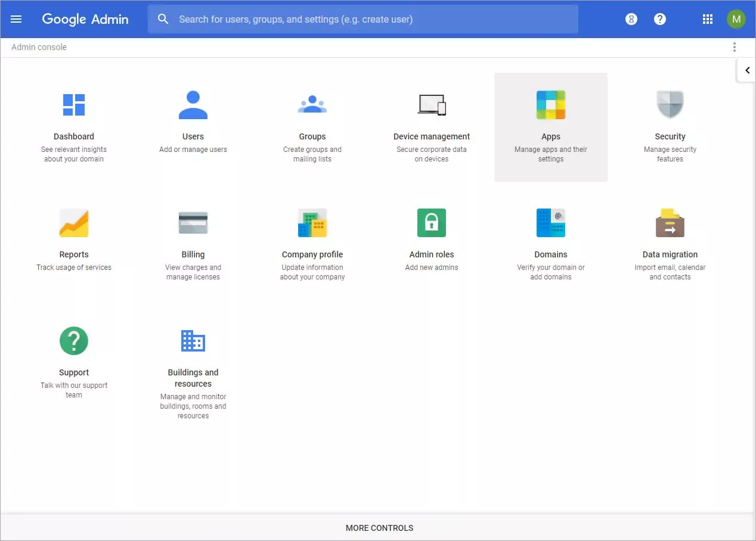Click 'Add or manage users' description
The image size is (756, 541).
coord(193,150)
